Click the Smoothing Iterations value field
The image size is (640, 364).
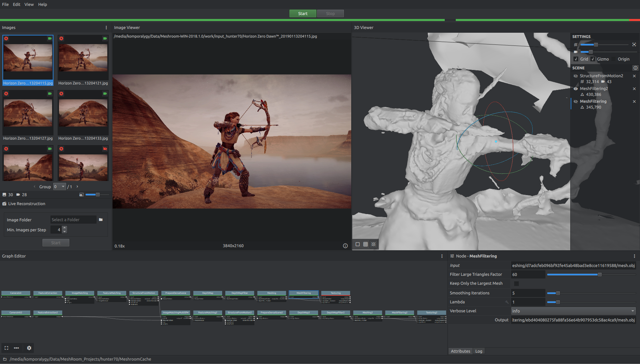(528, 293)
